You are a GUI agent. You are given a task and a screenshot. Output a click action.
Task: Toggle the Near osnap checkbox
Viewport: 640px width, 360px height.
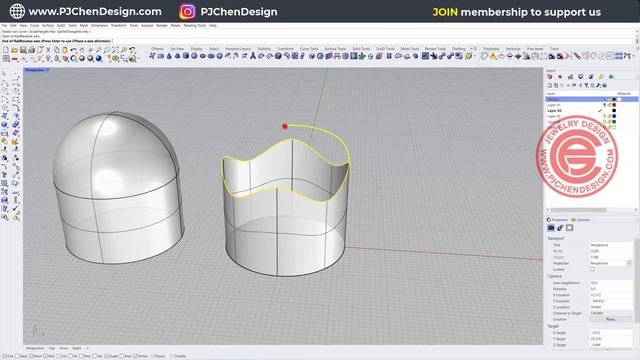point(17,356)
